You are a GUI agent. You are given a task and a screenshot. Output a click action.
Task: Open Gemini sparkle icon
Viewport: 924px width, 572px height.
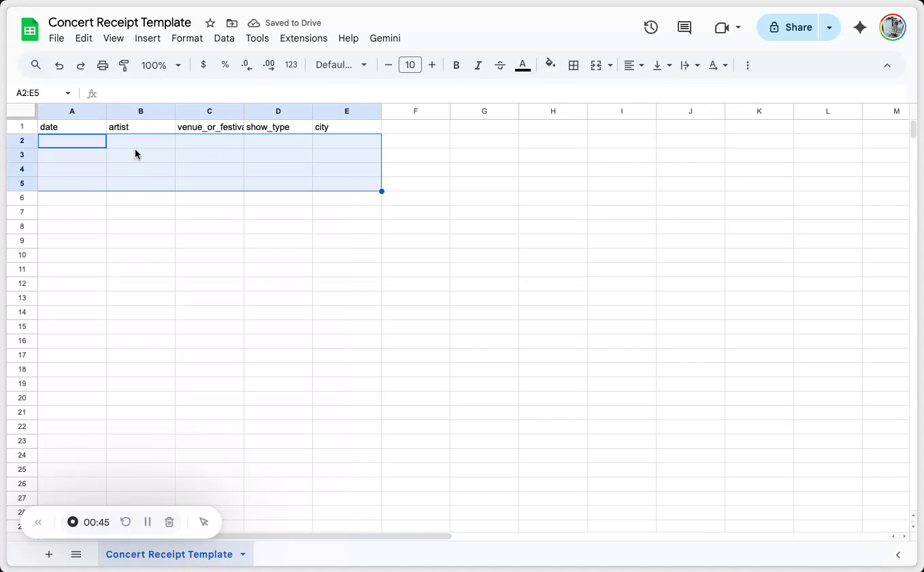point(860,27)
